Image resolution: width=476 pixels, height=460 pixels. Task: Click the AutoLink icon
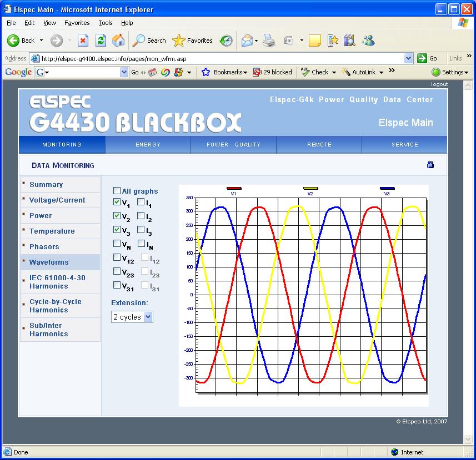[x=346, y=72]
